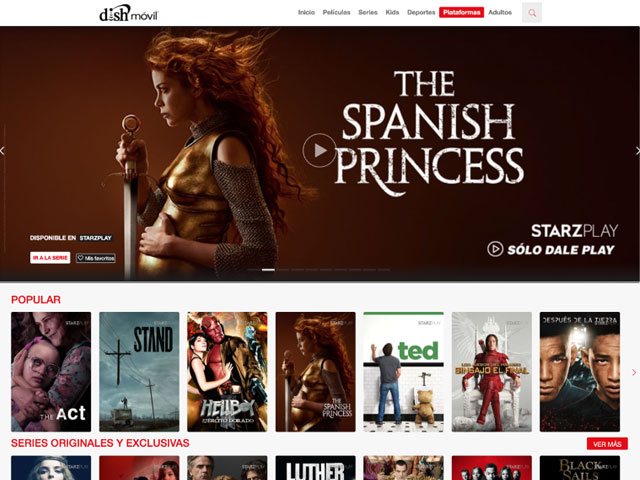Advance to next banner slide arrow
This screenshot has height=480, width=640.
[637, 151]
